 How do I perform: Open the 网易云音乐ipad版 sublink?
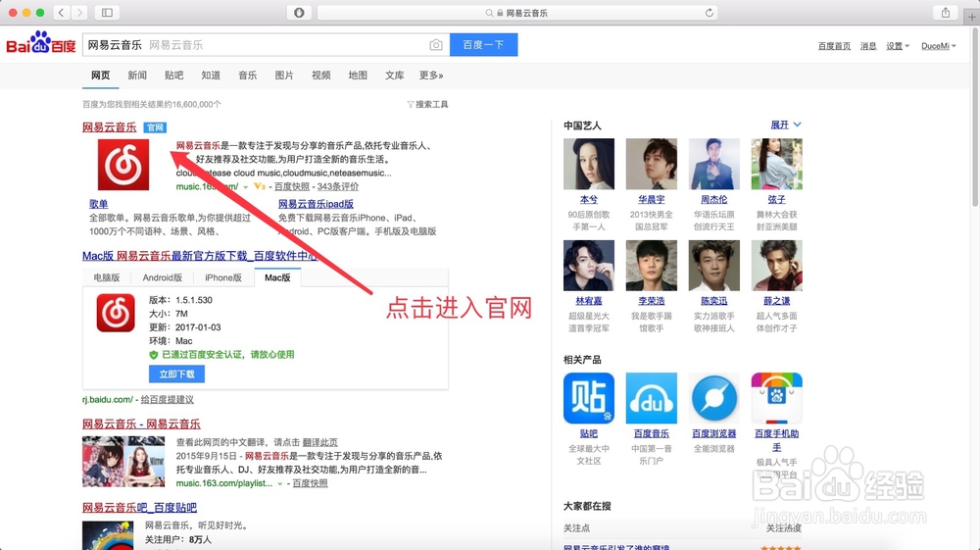(x=317, y=204)
